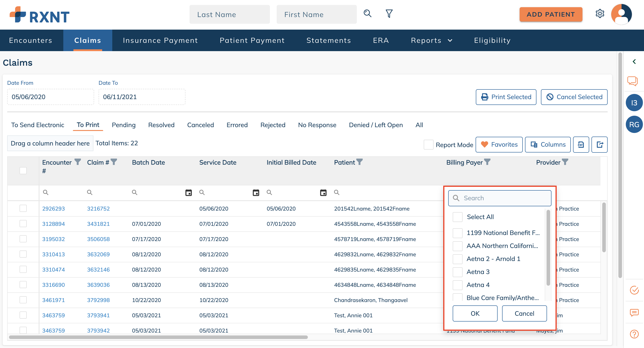Image resolution: width=644 pixels, height=348 pixels.
Task: Open the messages sidebar icon
Action: 634,313
